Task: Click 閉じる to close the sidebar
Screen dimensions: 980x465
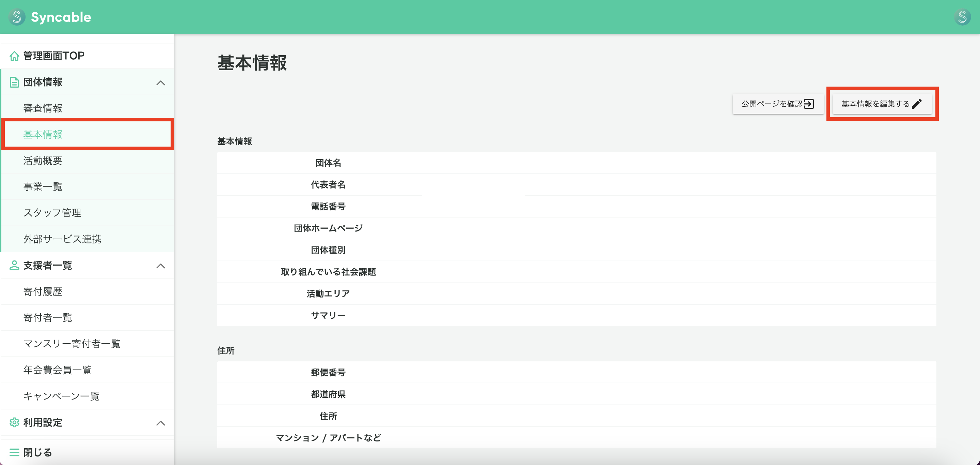Action: tap(37, 452)
